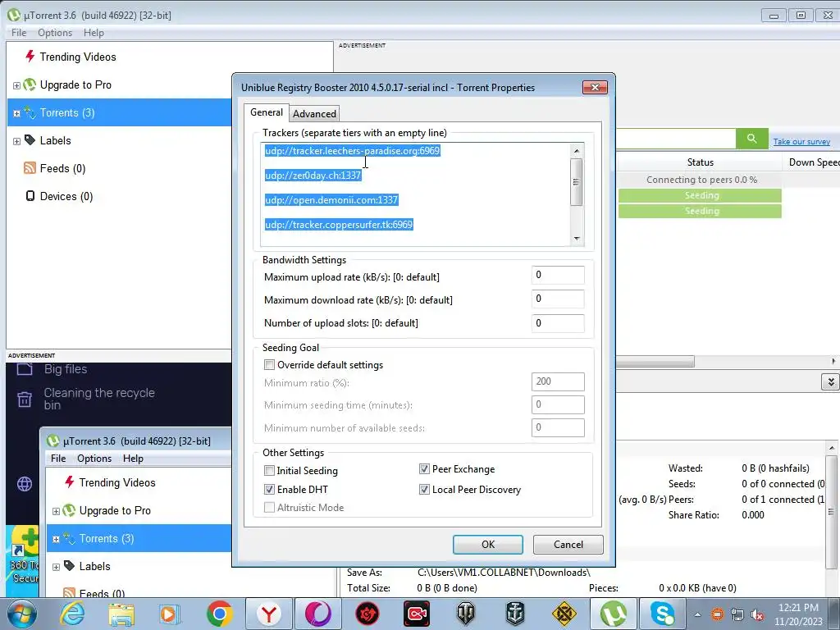Switch to the Advanced tab

coord(314,113)
